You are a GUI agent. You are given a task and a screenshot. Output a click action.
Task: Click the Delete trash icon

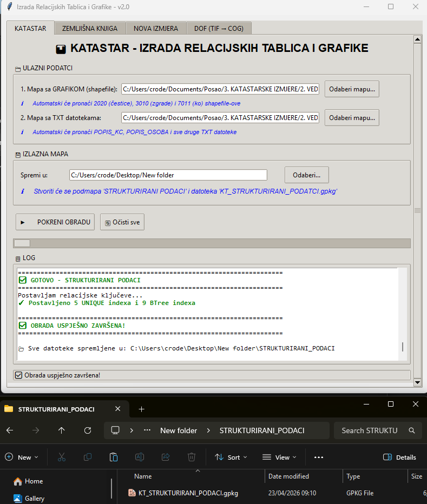(x=192, y=457)
